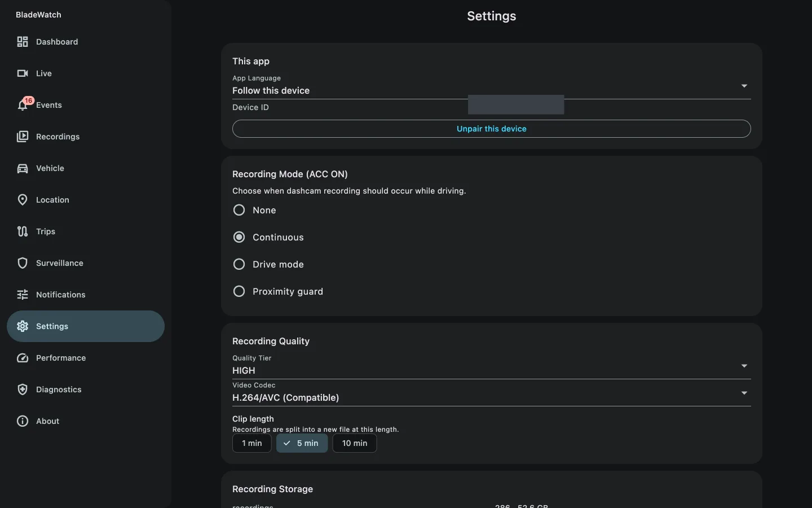Select the None recording mode

(239, 210)
